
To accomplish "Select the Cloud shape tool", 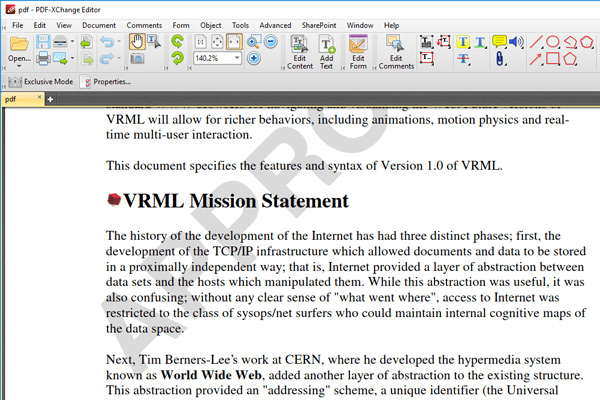I will click(x=587, y=42).
